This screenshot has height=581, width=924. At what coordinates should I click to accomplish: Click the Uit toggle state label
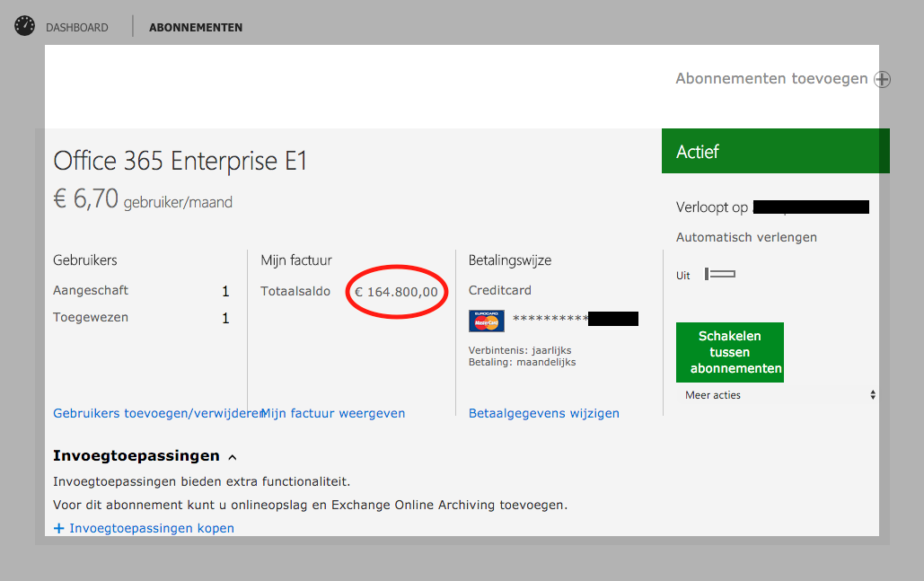point(683,275)
